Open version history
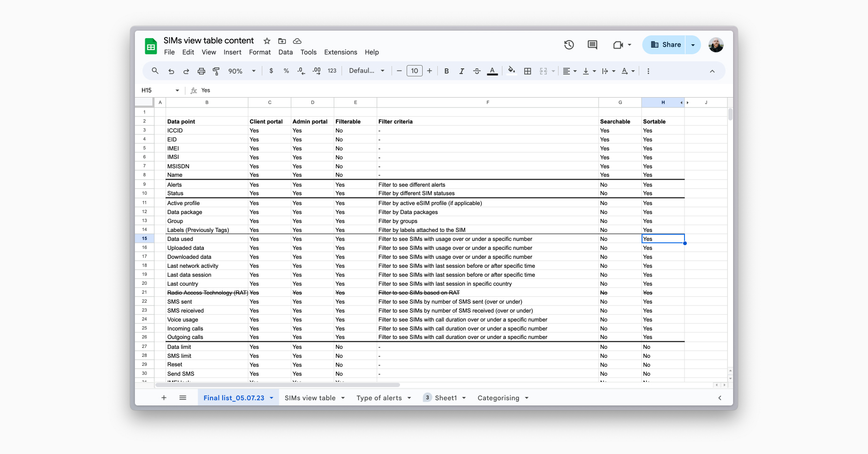The height and width of the screenshot is (454, 868). point(568,45)
